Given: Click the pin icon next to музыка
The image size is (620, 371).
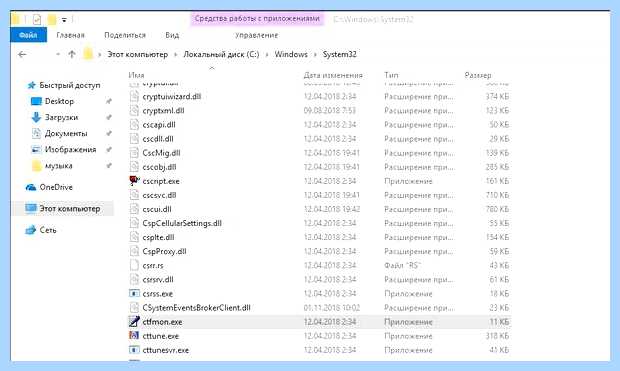Looking at the screenshot, I should (x=108, y=166).
